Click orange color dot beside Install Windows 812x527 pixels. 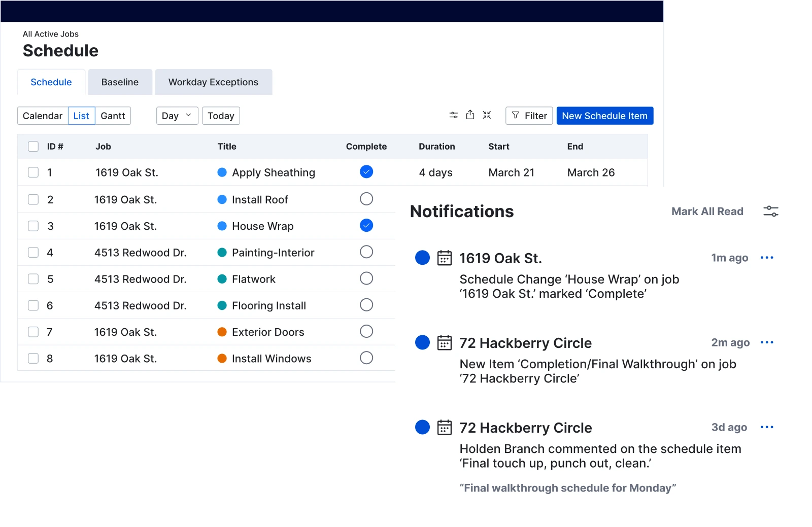coord(222,358)
